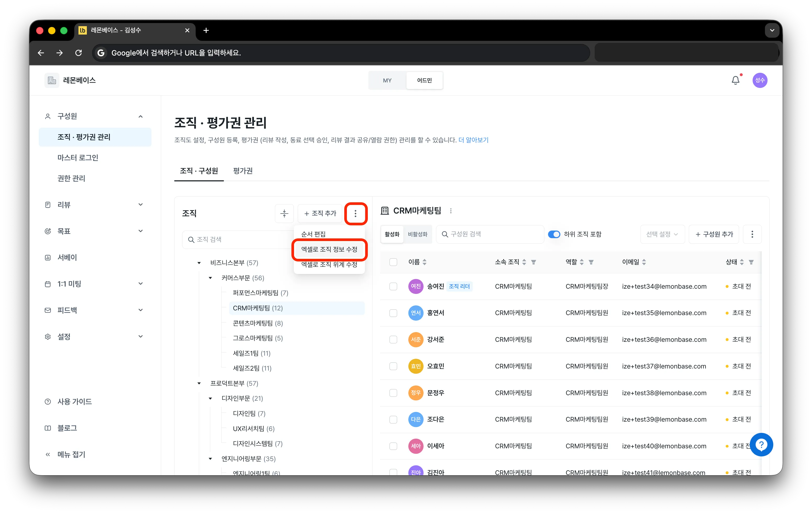Open the notifications bell
812x514 pixels.
(x=735, y=80)
